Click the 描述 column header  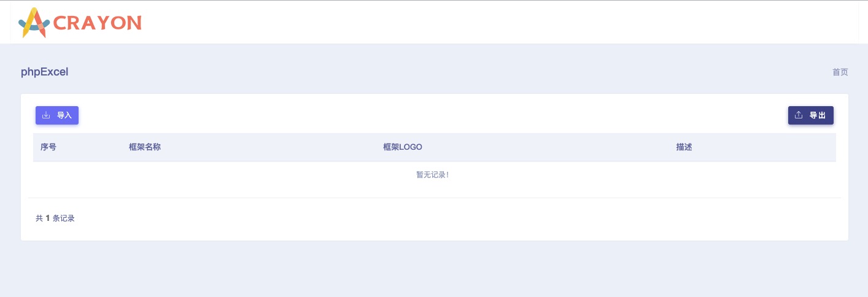(x=684, y=147)
